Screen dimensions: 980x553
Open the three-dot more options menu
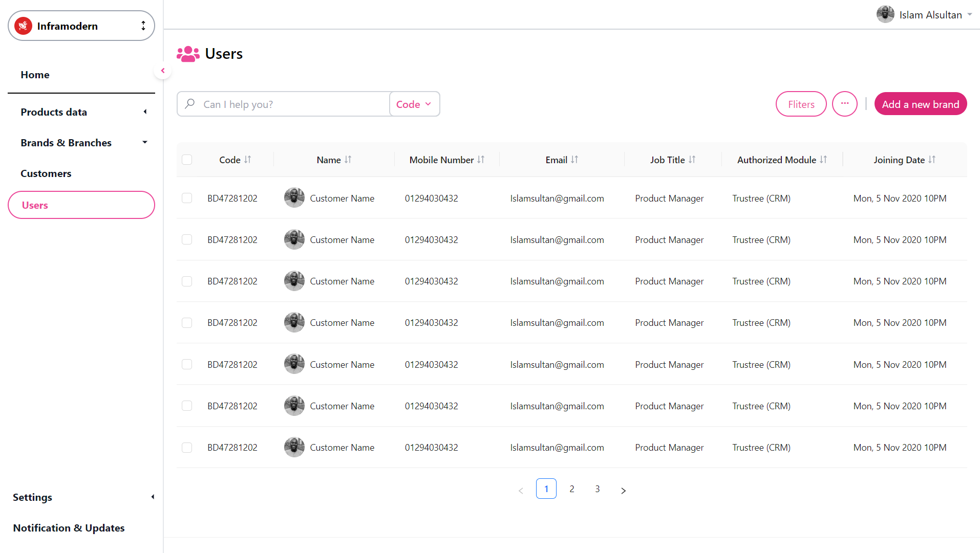[844, 104]
